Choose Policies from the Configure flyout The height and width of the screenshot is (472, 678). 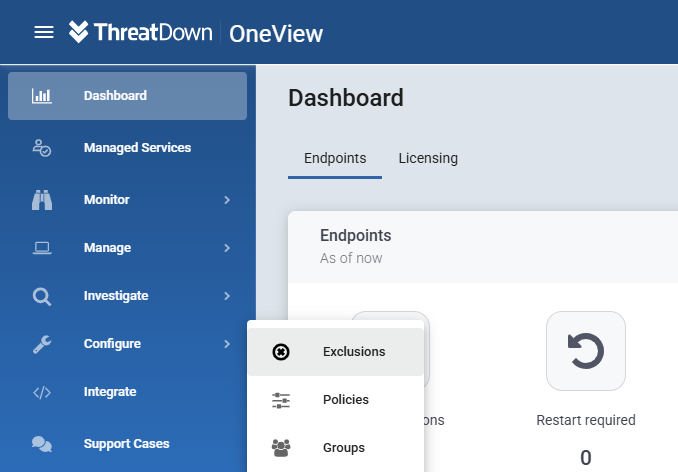[336, 400]
